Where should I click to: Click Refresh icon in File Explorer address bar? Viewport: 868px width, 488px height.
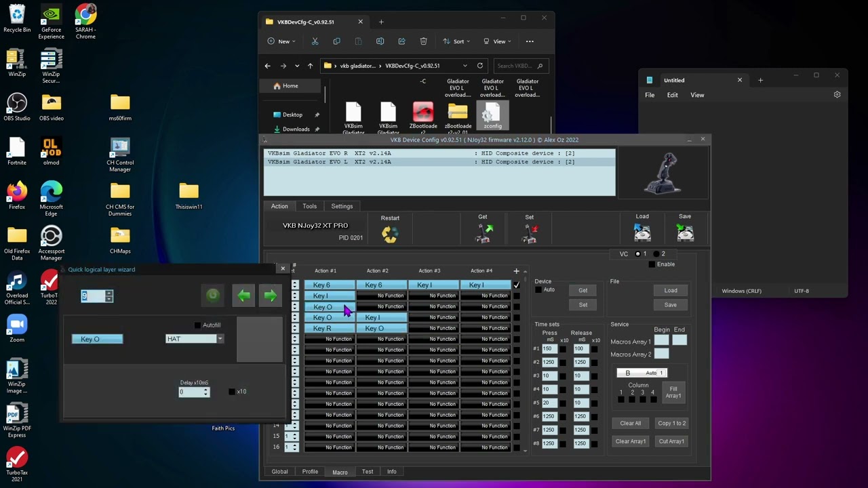tap(480, 66)
